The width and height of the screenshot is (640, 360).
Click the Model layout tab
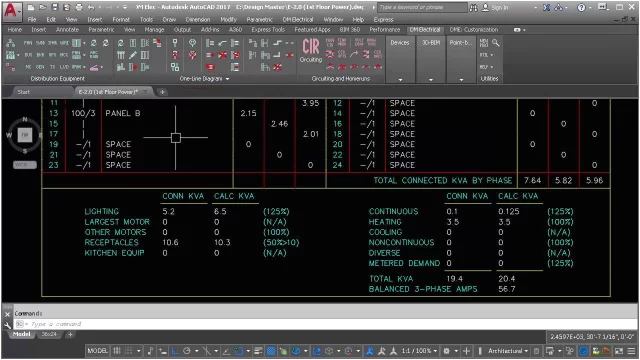(x=21, y=334)
